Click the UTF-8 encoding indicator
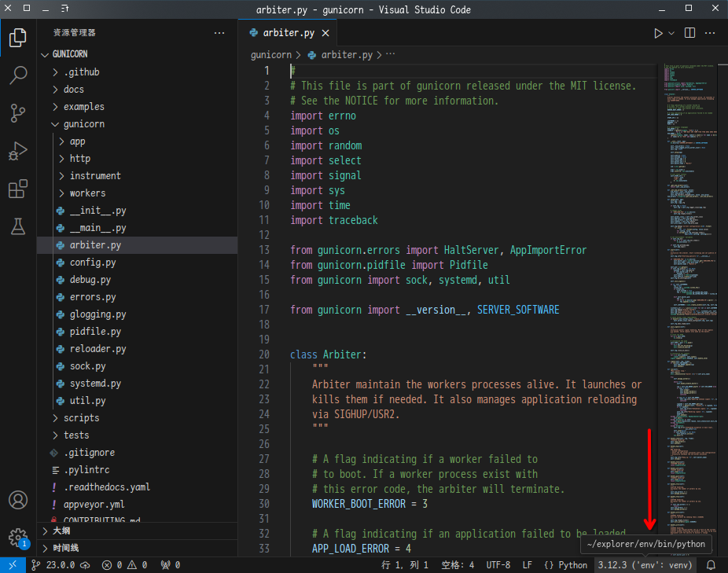Viewport: 728px width, 573px height. click(x=498, y=564)
